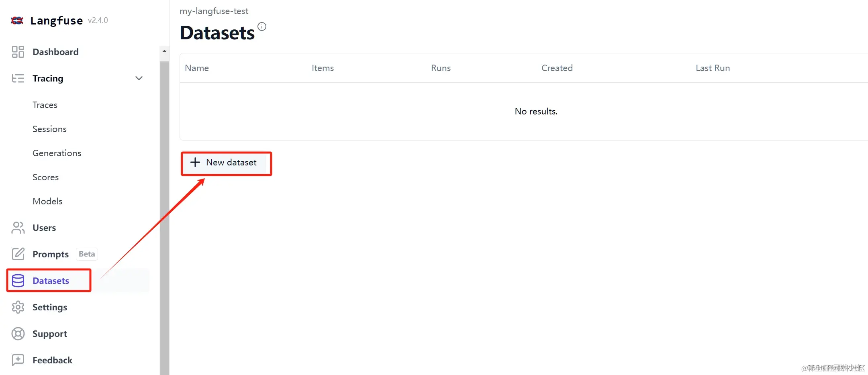Click the Datasets database icon
868x375 pixels.
(18, 281)
